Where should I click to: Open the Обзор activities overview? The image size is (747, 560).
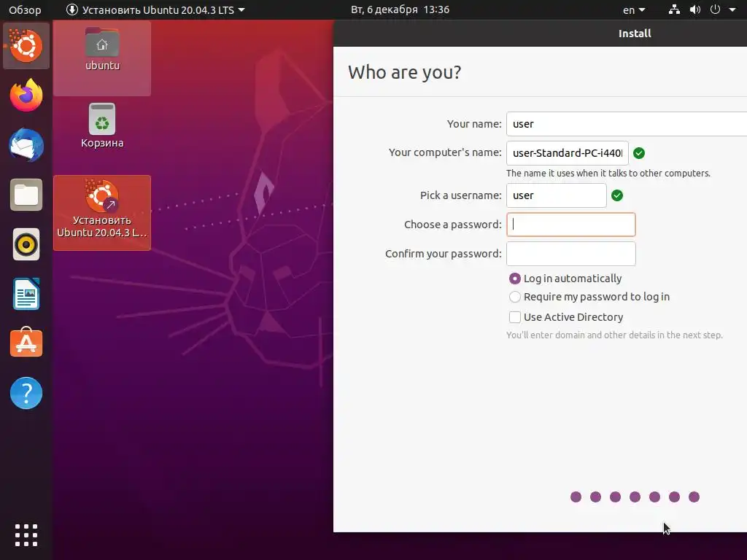click(25, 9)
